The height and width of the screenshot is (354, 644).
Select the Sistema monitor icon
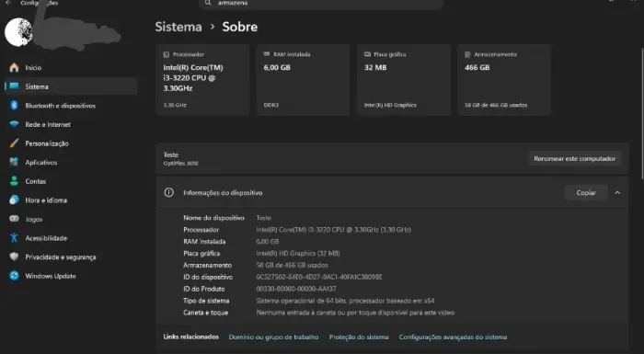click(x=15, y=86)
